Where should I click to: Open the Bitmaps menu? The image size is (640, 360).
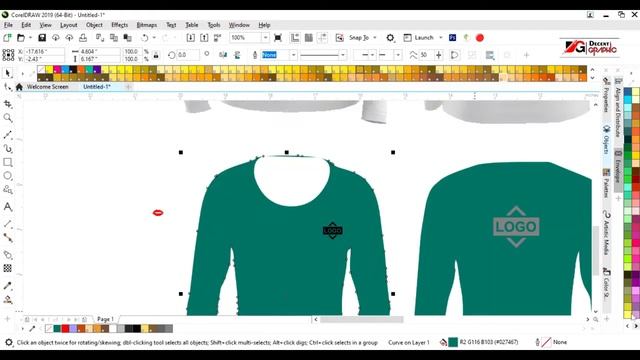point(147,25)
